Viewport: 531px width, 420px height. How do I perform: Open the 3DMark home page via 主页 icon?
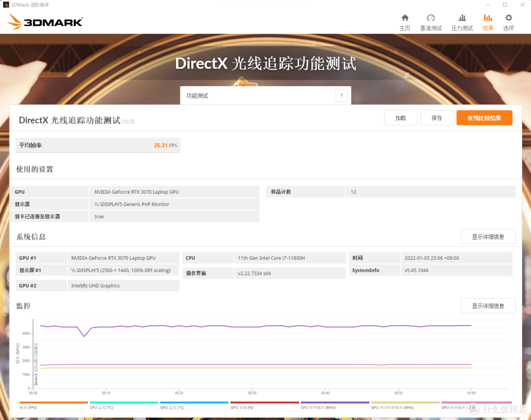tap(405, 21)
